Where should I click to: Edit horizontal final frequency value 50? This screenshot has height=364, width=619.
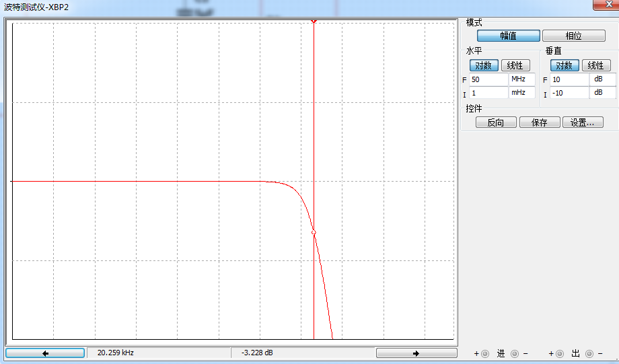[488, 79]
